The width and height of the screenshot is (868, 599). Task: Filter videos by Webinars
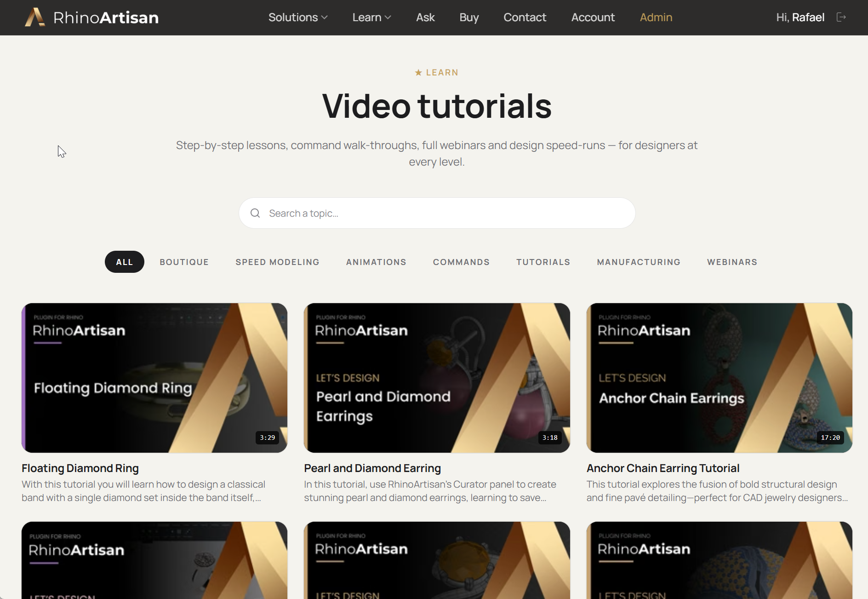[x=732, y=262]
